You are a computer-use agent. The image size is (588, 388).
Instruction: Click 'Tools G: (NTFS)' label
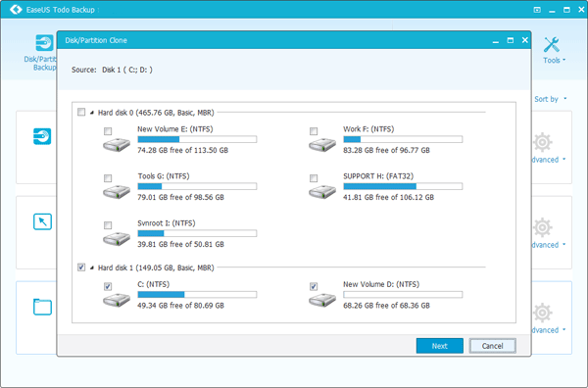point(164,176)
